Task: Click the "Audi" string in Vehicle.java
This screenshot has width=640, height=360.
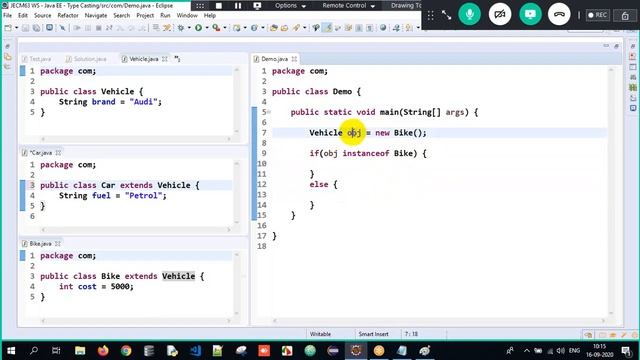Action: tap(143, 102)
